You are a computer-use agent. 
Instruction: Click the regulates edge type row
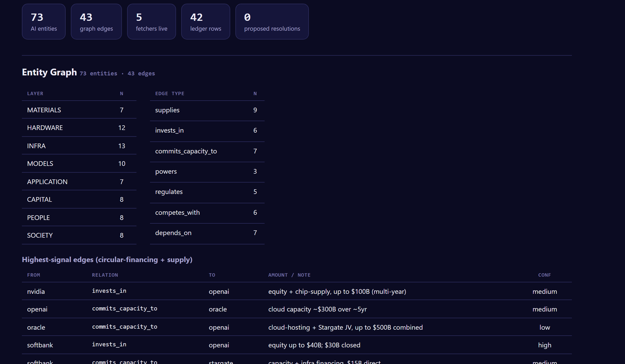click(207, 192)
